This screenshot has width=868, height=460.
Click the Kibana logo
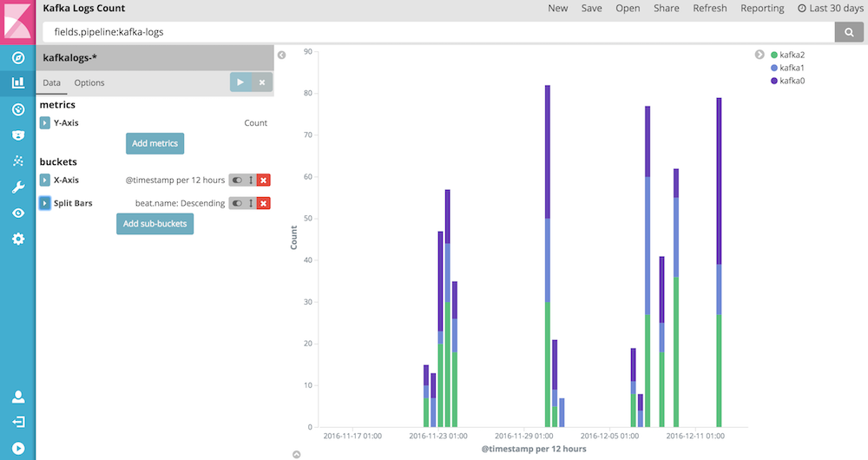click(17, 22)
